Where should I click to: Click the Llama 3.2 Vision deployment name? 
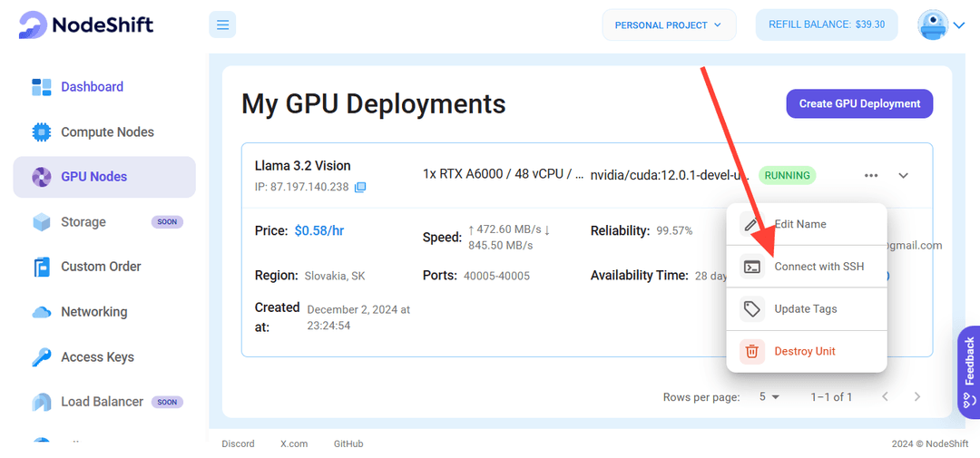(302, 166)
